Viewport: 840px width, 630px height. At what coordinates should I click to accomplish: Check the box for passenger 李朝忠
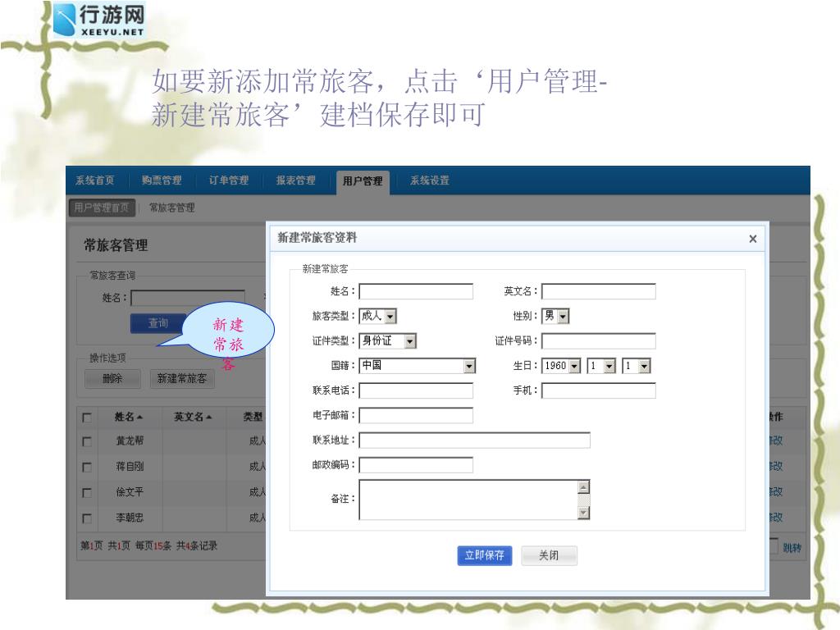pos(87,518)
